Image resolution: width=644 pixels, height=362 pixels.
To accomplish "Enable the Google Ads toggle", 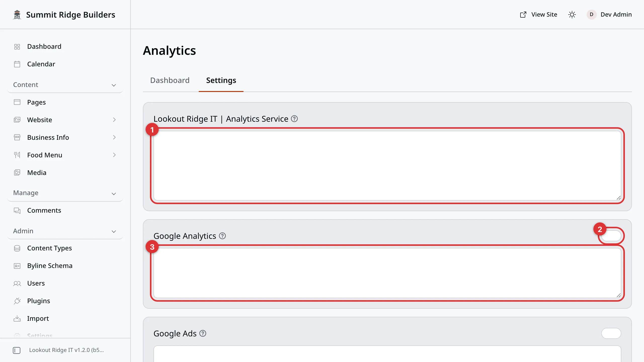I will pyautogui.click(x=611, y=333).
